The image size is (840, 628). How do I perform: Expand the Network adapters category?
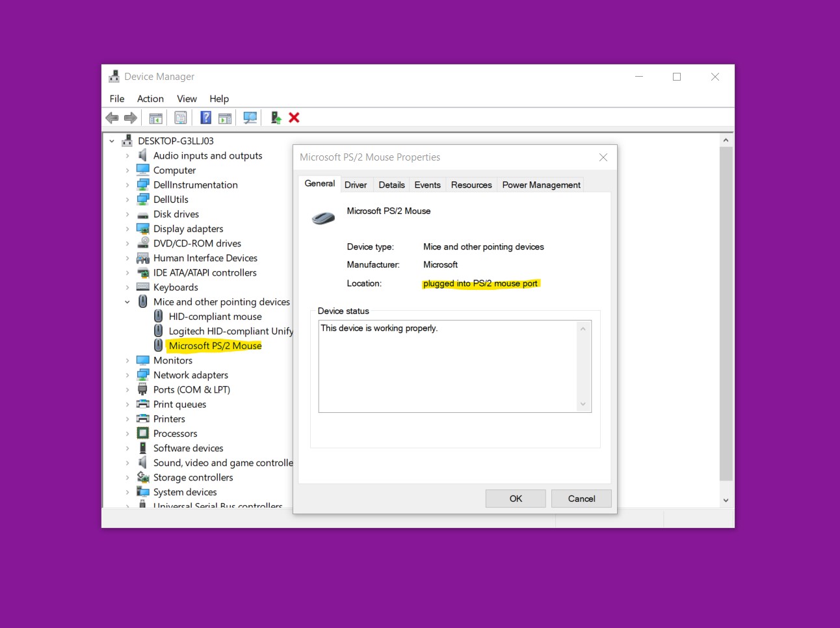tap(127, 375)
